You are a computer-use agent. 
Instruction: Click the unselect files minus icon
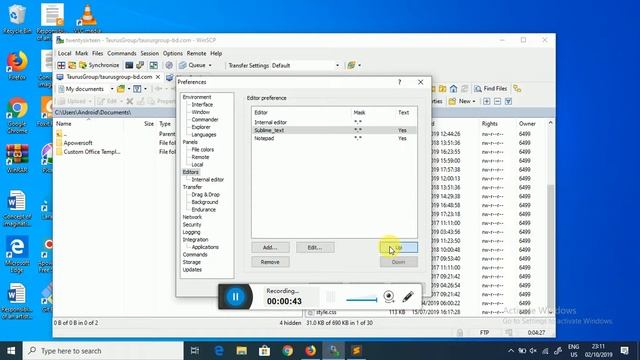click(x=497, y=101)
